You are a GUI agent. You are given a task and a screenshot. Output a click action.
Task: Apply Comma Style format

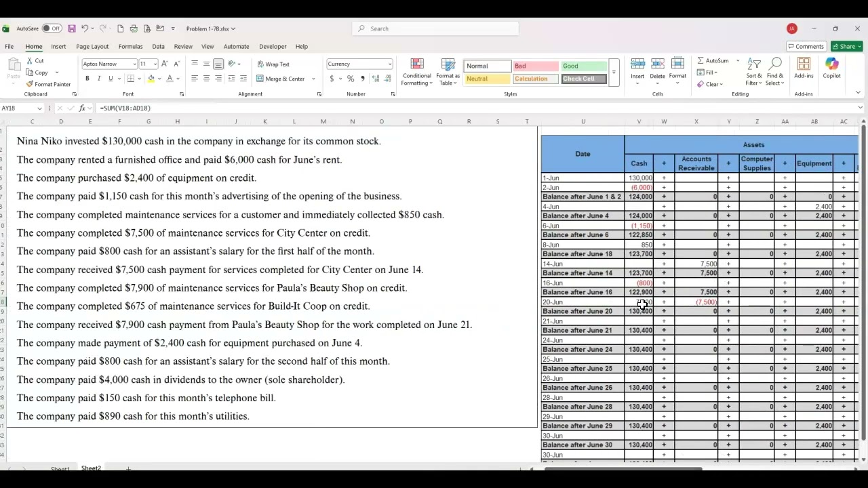point(362,79)
